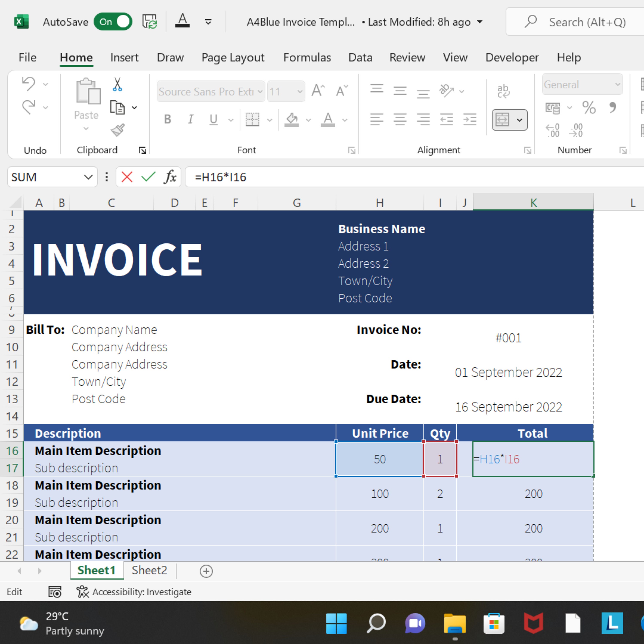
Task: Switch to the Formulas ribbon tab
Action: click(x=307, y=57)
